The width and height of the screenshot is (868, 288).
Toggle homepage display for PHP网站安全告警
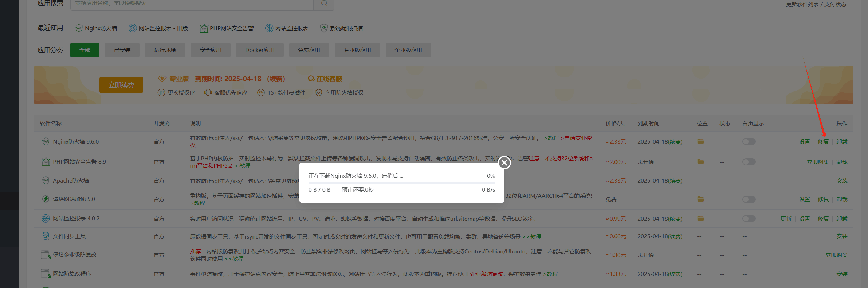[749, 162]
